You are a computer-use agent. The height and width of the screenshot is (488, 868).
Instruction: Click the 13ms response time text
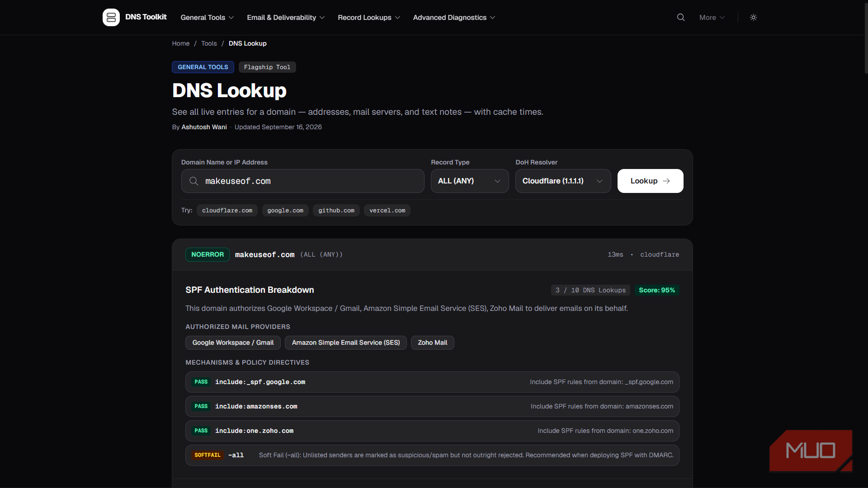(x=615, y=254)
